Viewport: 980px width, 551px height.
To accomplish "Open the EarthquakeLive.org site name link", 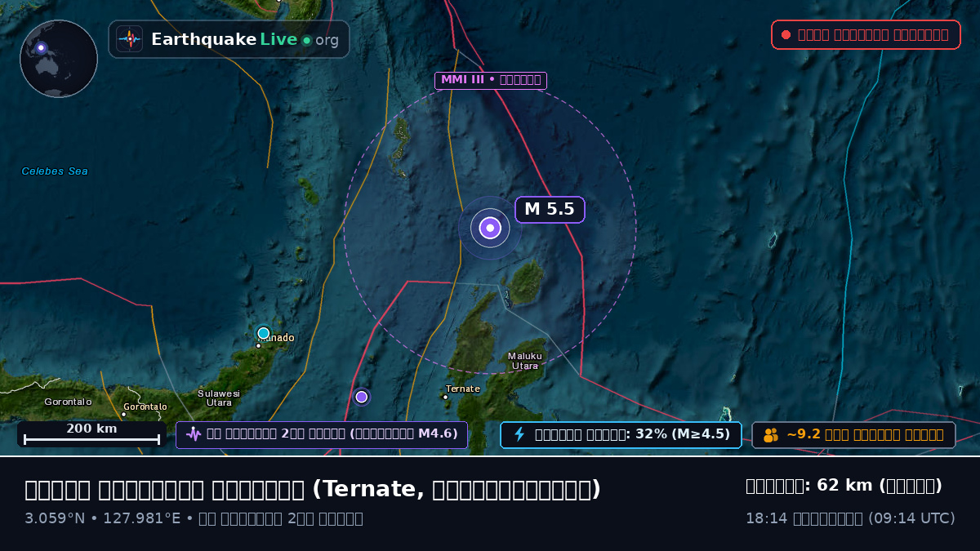I will tap(244, 39).
